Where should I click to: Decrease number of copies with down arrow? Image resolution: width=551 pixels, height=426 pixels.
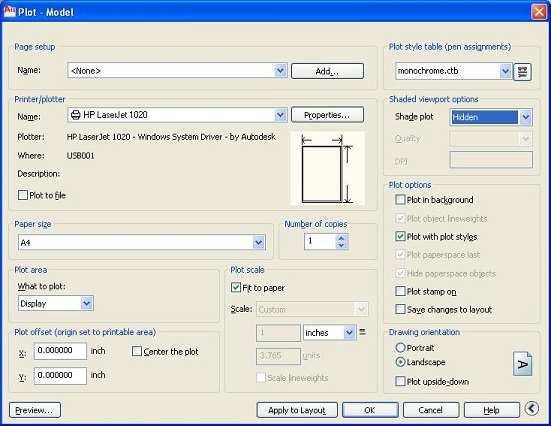341,245
